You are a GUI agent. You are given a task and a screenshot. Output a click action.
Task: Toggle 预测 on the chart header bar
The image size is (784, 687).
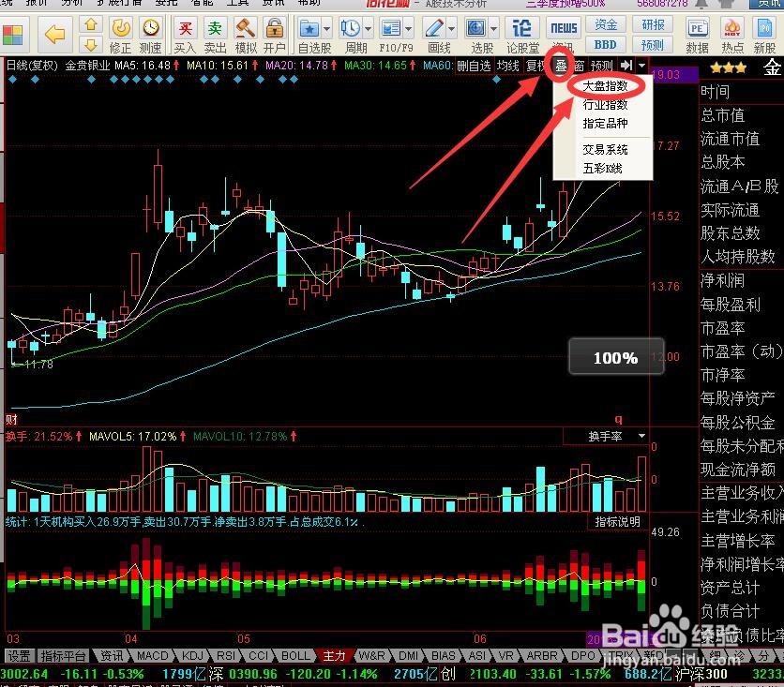click(601, 66)
